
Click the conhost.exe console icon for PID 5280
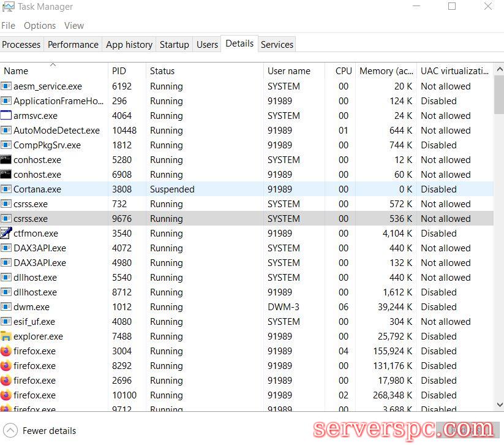(6, 160)
